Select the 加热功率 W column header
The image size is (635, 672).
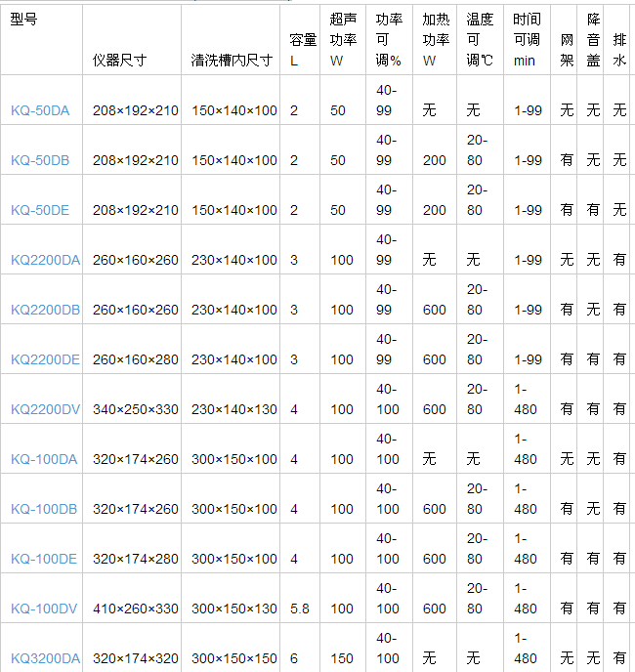pyautogui.click(x=435, y=40)
